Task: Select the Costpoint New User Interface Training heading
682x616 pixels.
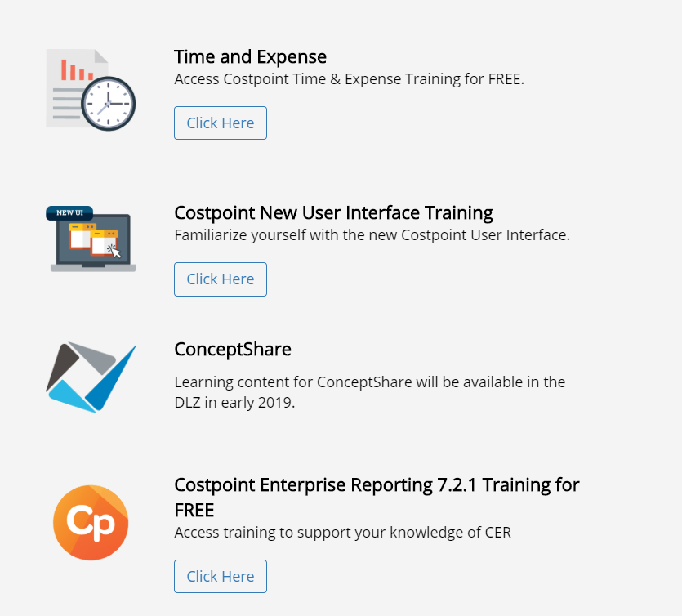Action: (333, 212)
